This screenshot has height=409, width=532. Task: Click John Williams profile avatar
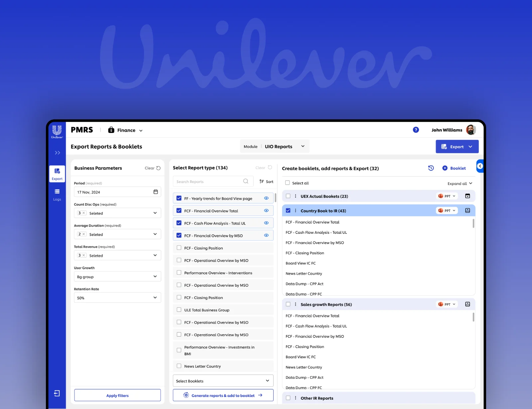click(x=471, y=130)
